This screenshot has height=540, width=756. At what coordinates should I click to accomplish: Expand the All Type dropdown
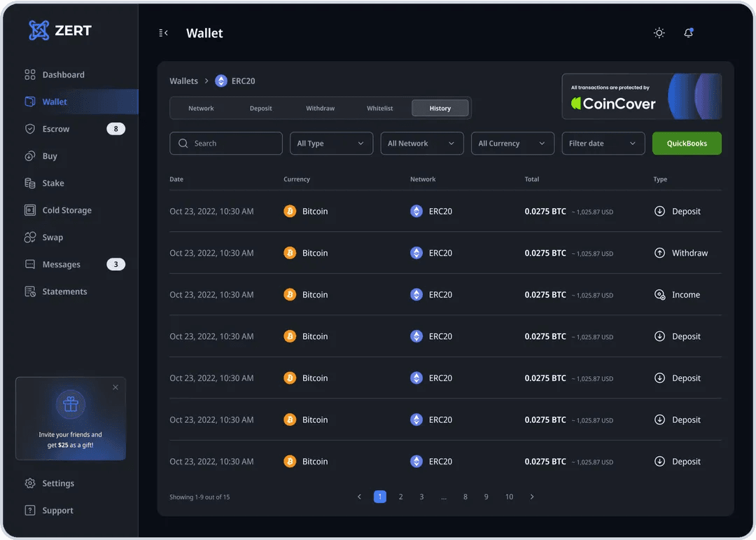pyautogui.click(x=331, y=144)
